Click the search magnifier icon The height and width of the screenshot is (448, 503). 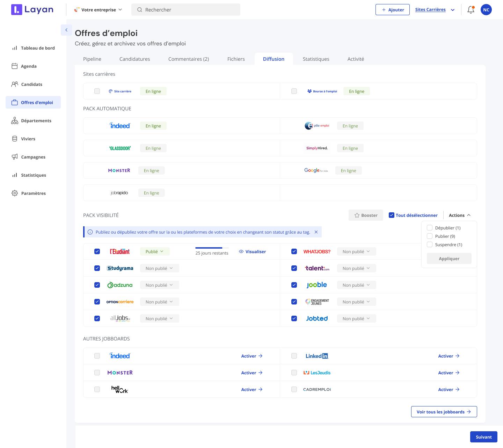coord(139,10)
